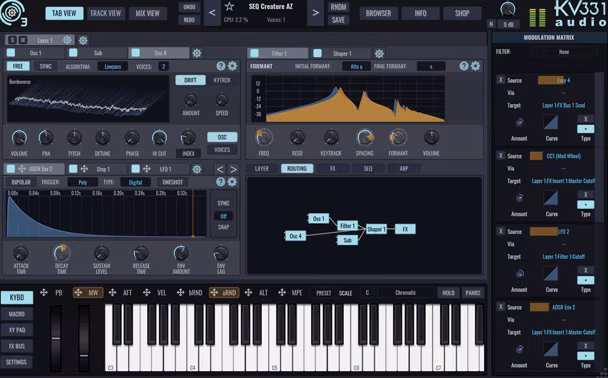Remove the LFO 2 modulation slot
Viewport: 608px width, 378px height.
click(501, 231)
